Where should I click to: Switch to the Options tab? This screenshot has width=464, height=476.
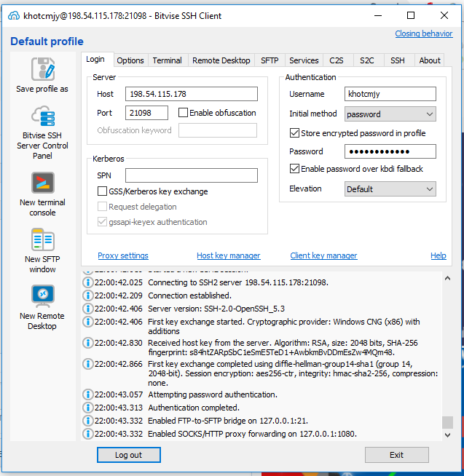130,60
